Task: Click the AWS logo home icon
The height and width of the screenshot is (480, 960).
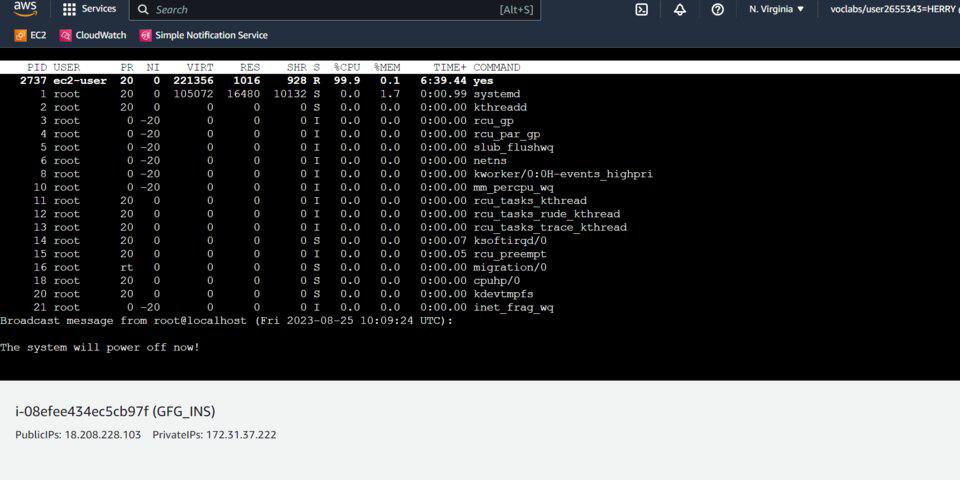Action: pos(25,8)
